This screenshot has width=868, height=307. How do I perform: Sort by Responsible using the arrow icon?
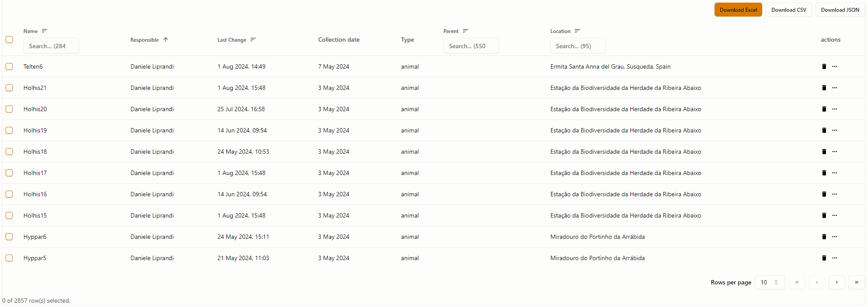[x=166, y=40]
